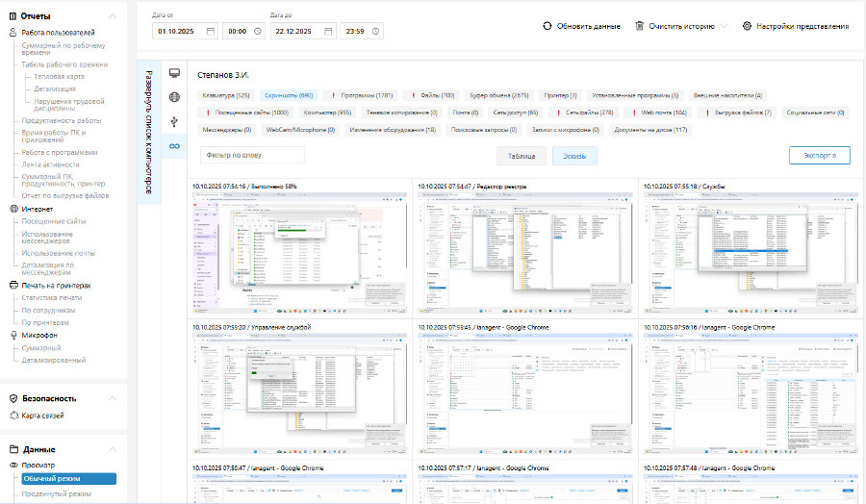
Task: Click the monitor icon in the vertical sidebar
Action: (174, 73)
